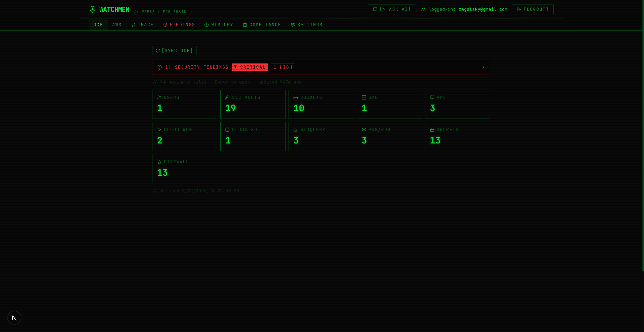Click the refresh icon in SYNC GCP

(158, 51)
